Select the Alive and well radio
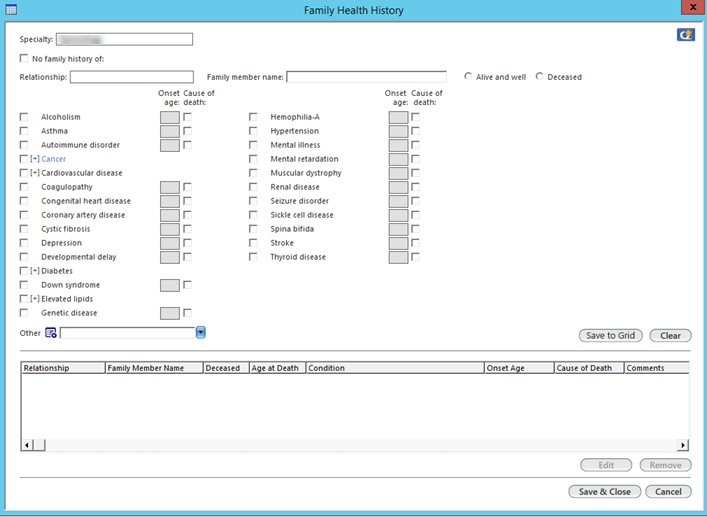 tap(468, 76)
